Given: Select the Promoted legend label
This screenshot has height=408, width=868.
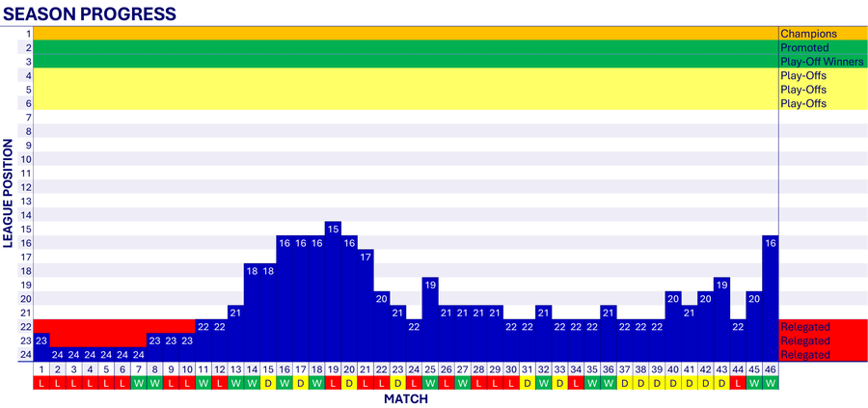Looking at the screenshot, I should click(804, 47).
